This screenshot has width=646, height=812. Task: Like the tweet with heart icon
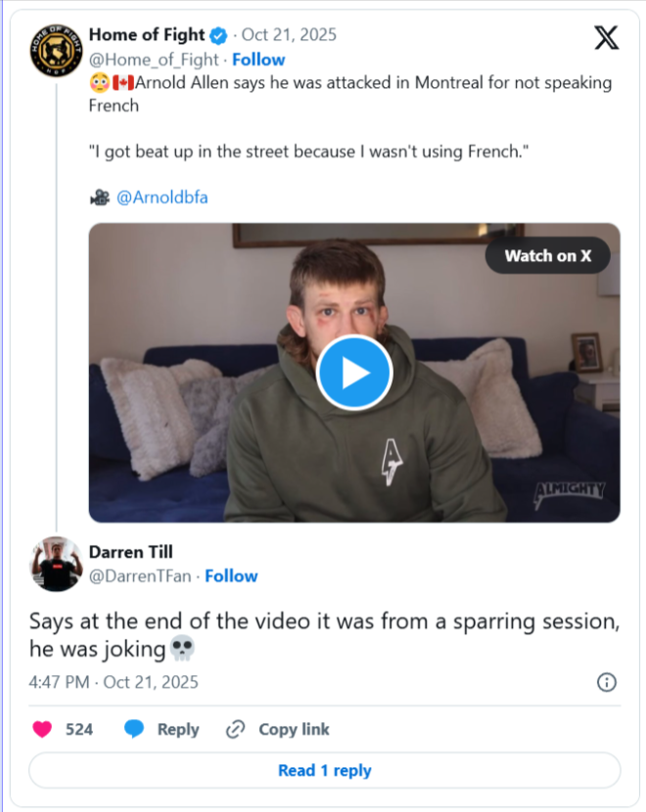(x=42, y=729)
